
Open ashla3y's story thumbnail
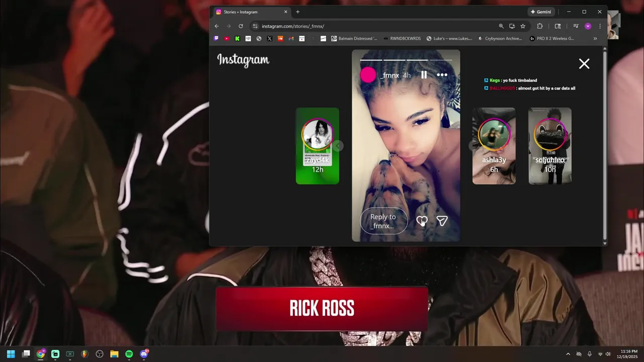494,146
